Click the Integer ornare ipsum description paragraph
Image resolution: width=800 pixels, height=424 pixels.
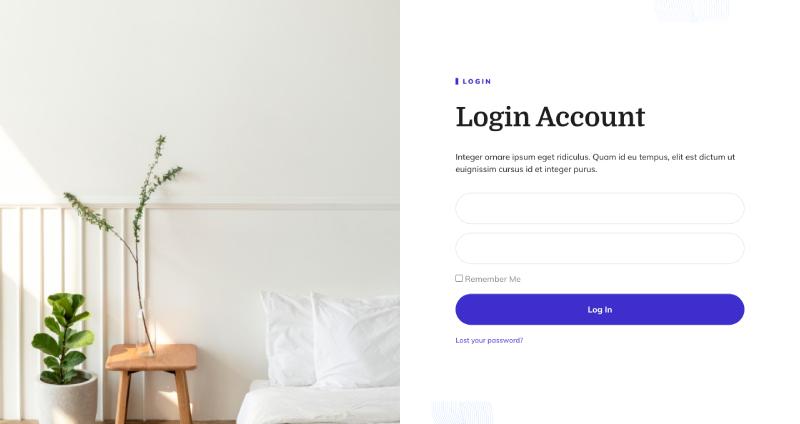[595, 163]
